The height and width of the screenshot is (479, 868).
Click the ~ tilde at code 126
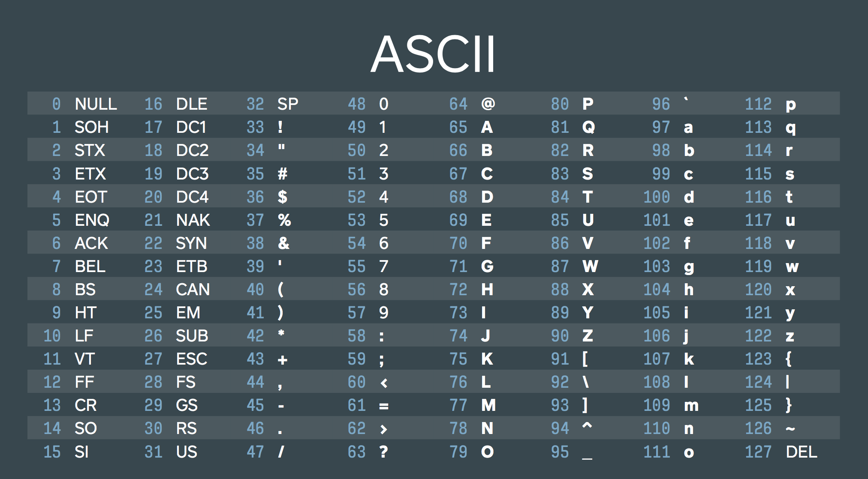click(790, 428)
